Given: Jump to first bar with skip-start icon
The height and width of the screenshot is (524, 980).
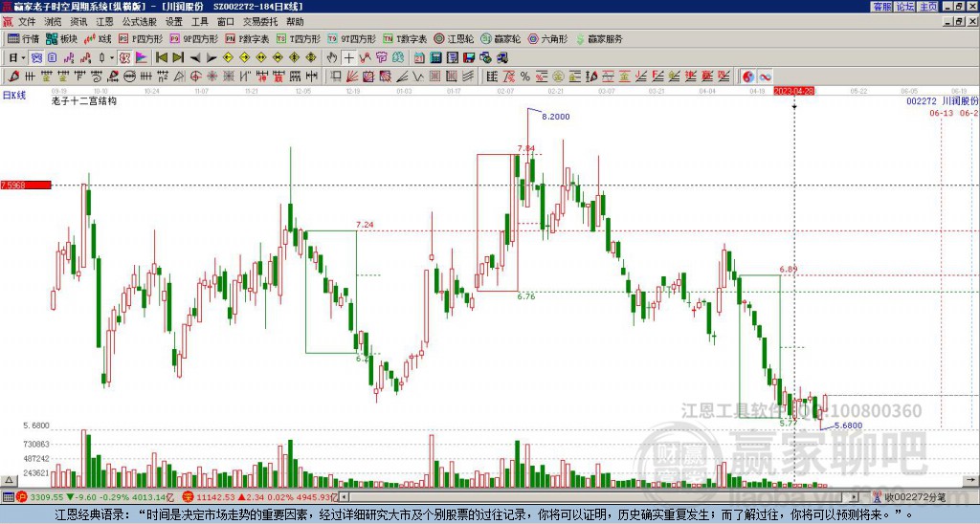Looking at the screenshot, I should (162, 57).
